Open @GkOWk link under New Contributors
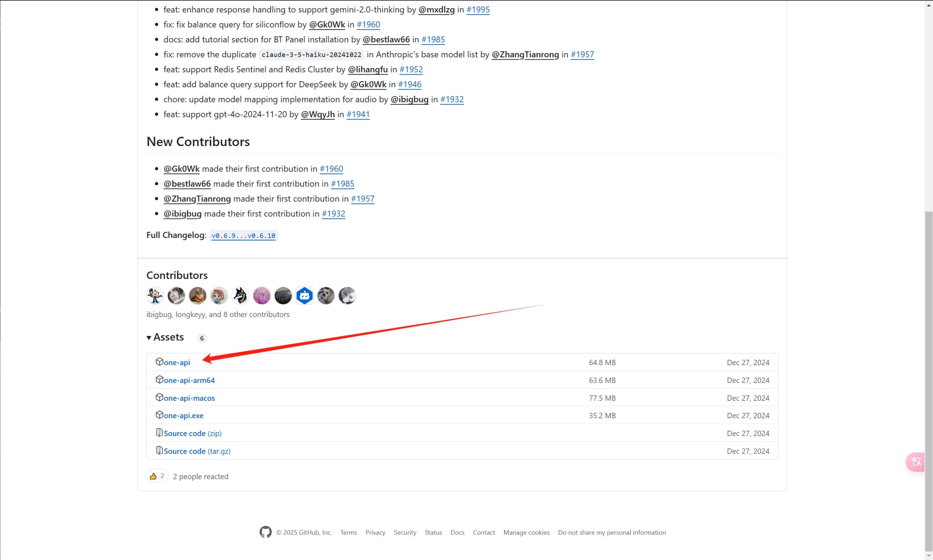Viewport: 933px width, 560px height. 181,169
